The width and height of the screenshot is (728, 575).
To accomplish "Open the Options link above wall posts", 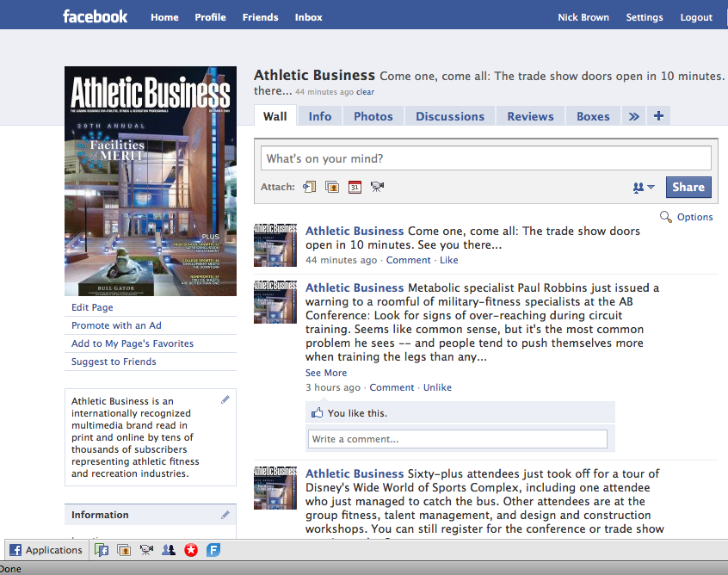I will pyautogui.click(x=694, y=217).
